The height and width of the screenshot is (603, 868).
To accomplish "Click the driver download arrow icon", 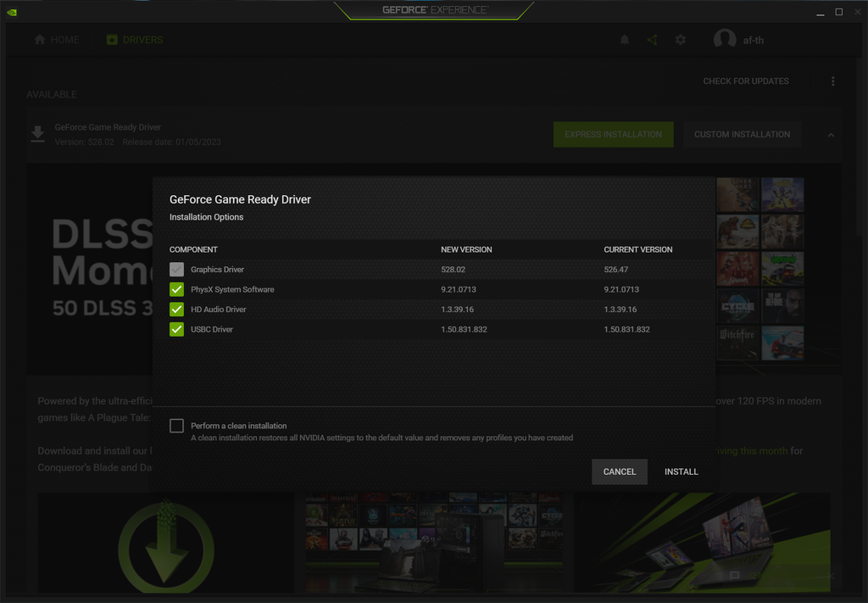I will tap(37, 133).
